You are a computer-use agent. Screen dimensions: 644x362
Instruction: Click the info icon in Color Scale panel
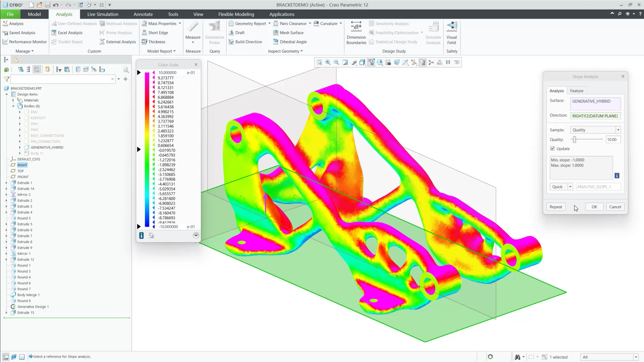click(141, 236)
